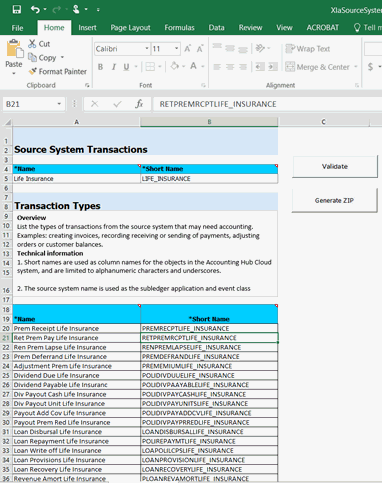382x483 pixels.
Task: Click the Cut scissors button
Action: coord(39,44)
